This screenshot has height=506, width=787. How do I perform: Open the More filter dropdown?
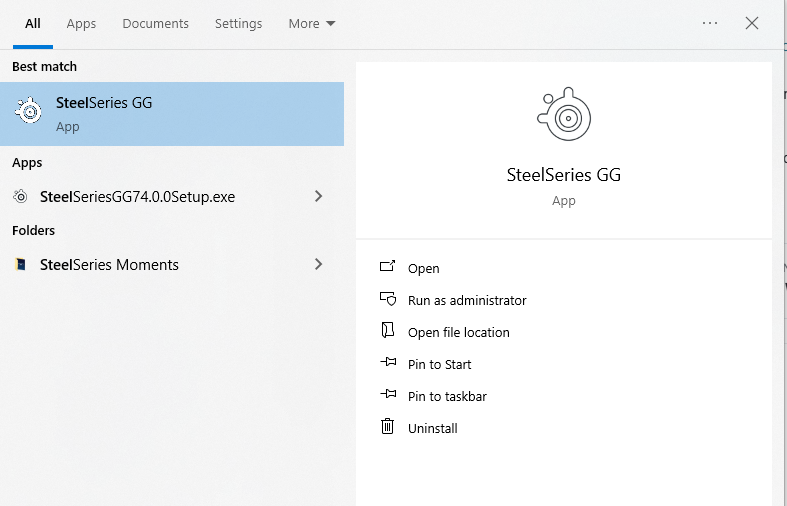(312, 23)
